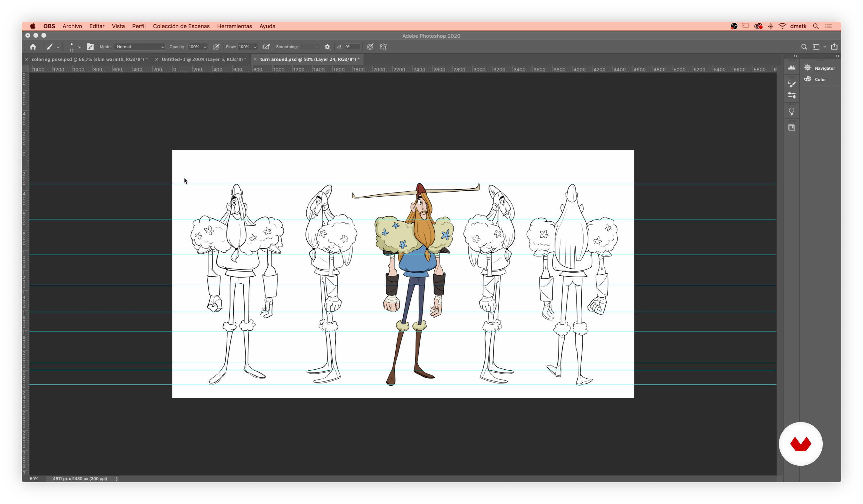
Task: Enable pressure controls opacity toggle
Action: (x=216, y=47)
